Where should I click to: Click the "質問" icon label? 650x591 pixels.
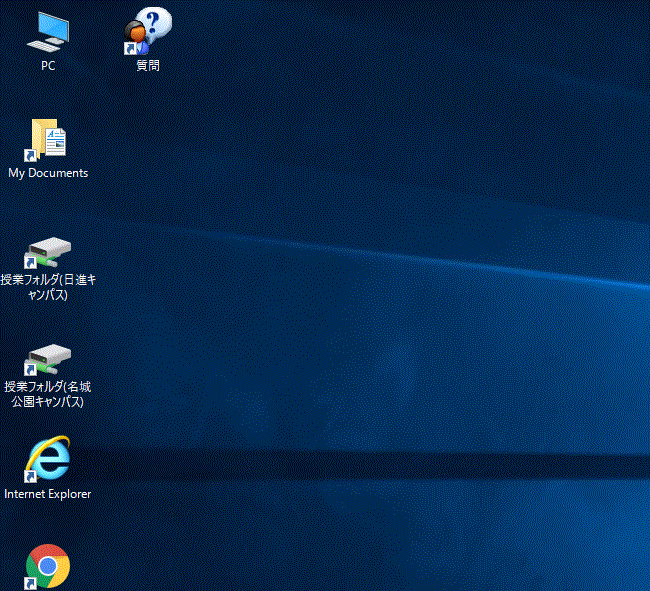(148, 65)
